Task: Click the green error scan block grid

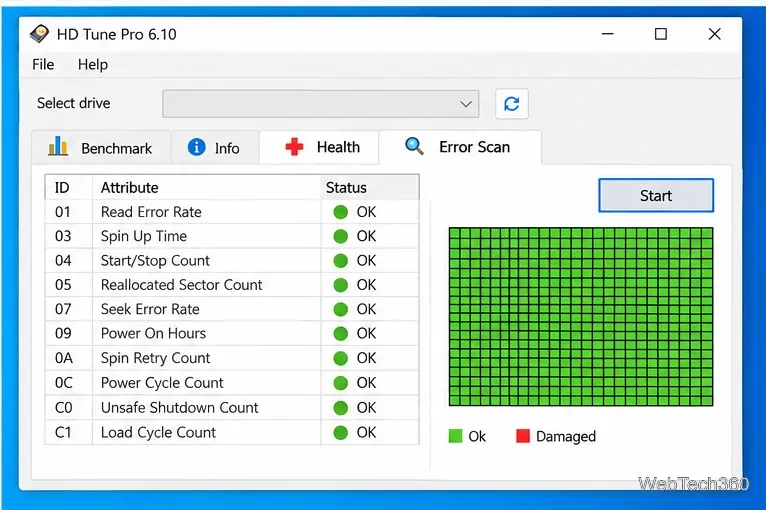Action: (581, 317)
